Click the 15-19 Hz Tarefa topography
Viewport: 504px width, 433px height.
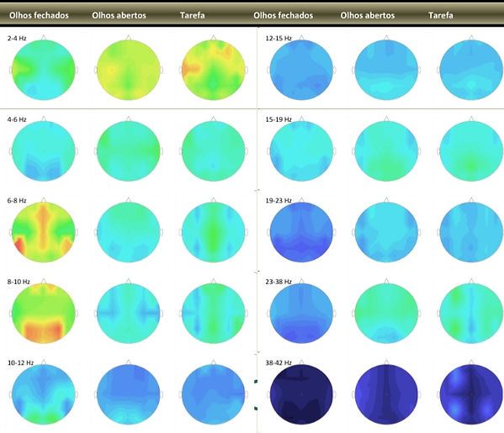coord(471,151)
